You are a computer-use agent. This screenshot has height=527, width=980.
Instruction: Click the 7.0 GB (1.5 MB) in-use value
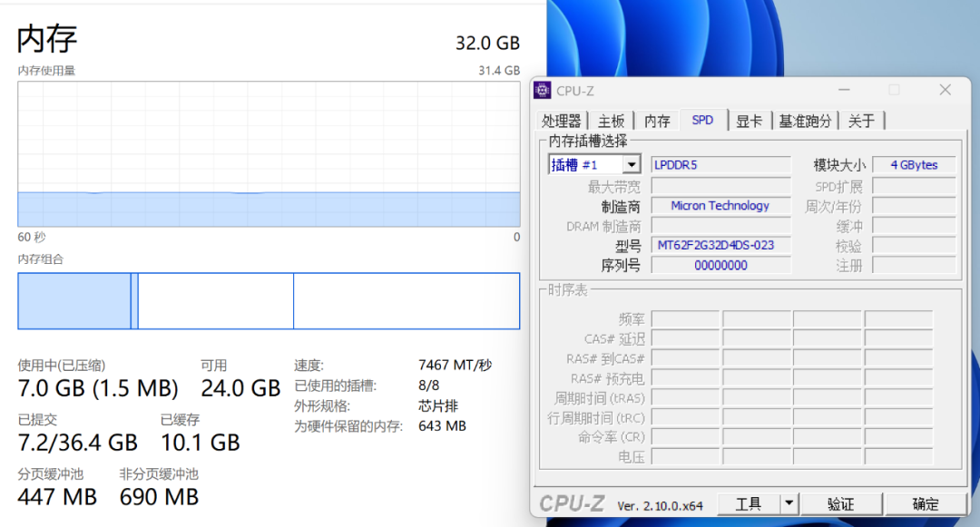(98, 388)
